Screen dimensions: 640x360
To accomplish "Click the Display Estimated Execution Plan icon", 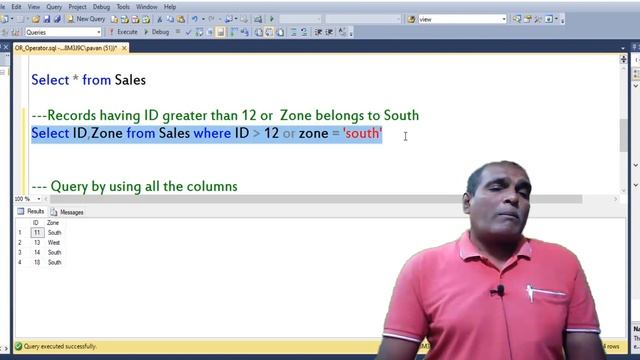I will (x=199, y=32).
